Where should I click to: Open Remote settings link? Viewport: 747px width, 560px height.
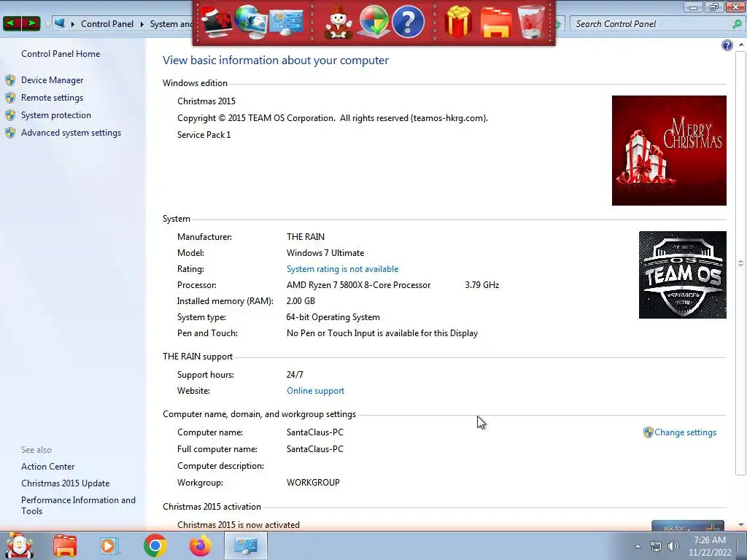52,98
